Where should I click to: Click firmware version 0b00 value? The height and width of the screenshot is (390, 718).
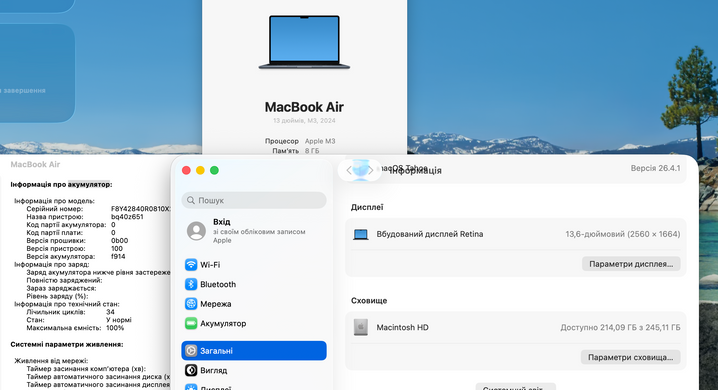click(x=120, y=240)
